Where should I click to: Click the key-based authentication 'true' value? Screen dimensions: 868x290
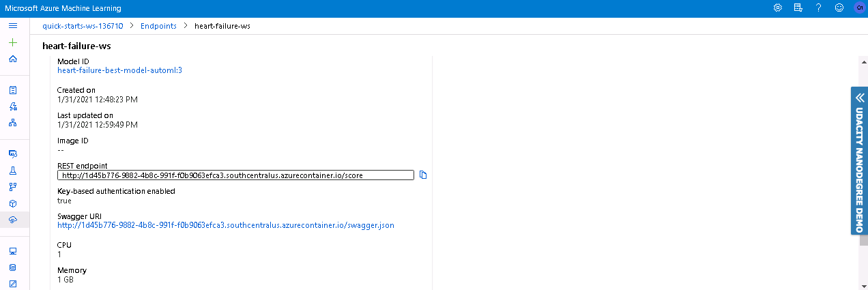click(x=64, y=201)
